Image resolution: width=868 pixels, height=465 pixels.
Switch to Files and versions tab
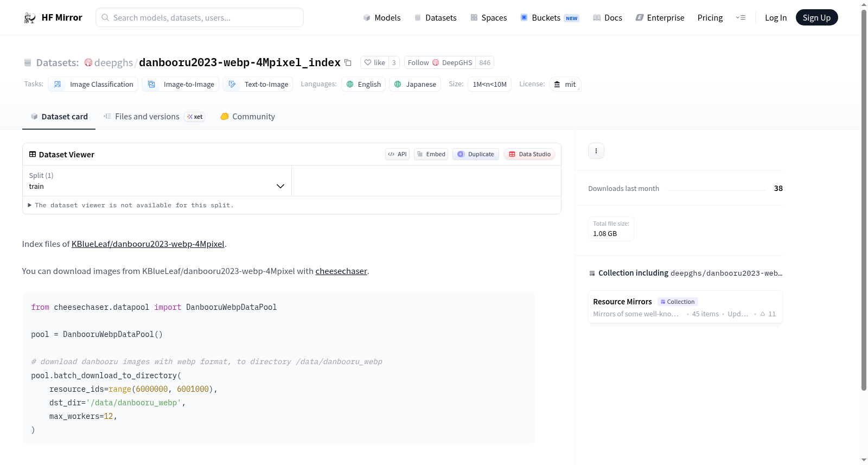point(154,117)
